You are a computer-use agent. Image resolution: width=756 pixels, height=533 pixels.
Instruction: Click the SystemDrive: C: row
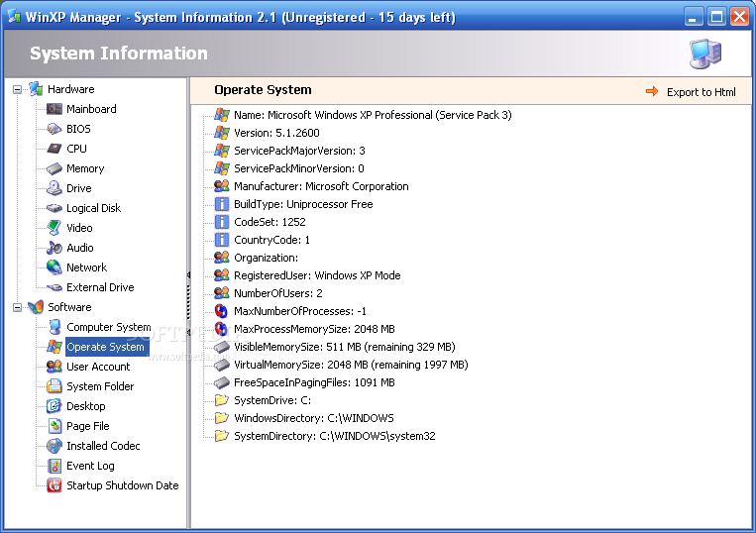tap(272, 400)
